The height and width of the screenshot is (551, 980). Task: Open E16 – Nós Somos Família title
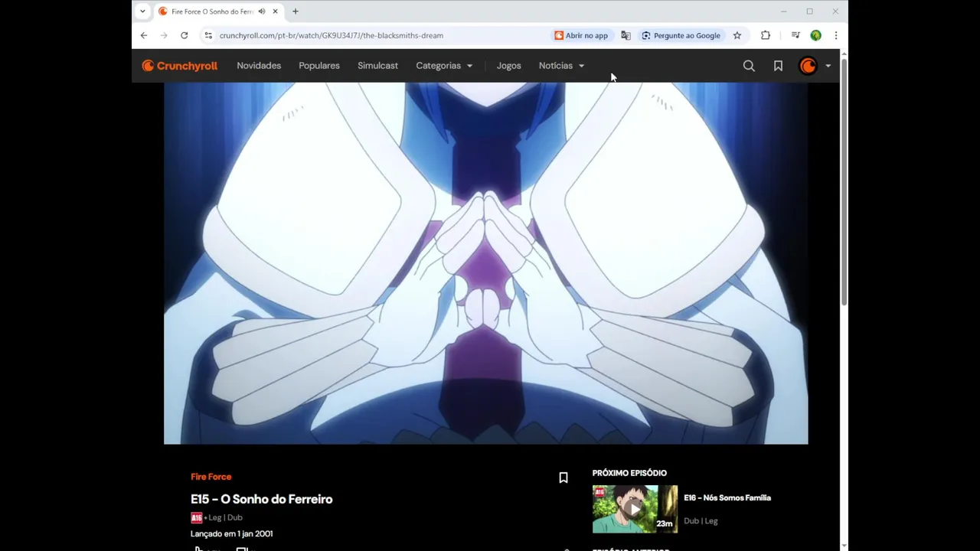pos(727,497)
